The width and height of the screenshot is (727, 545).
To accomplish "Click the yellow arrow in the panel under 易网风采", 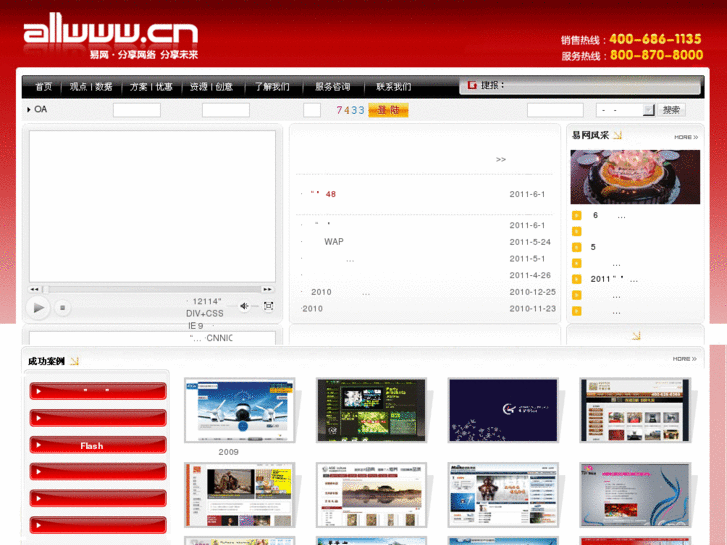I will (x=636, y=335).
